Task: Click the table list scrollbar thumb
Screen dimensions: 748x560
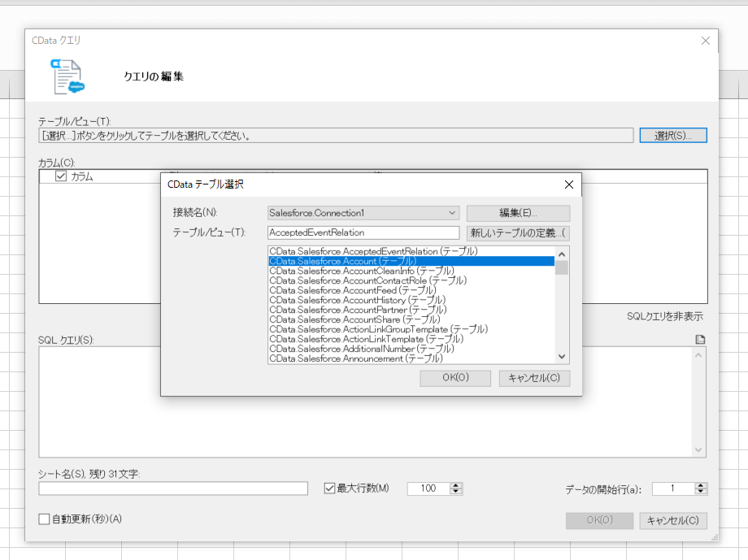Action: tap(562, 267)
